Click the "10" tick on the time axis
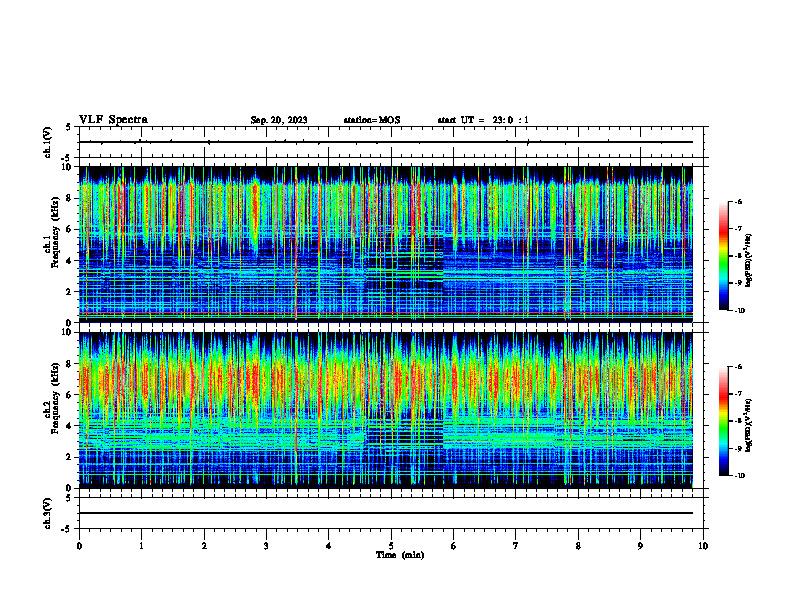Image resolution: width=792 pixels, height=612 pixels. point(703,546)
